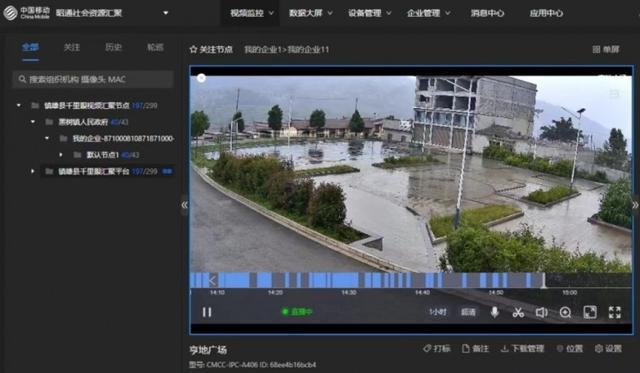
Task: Expand the 默认节点1 tree node
Action: [x=61, y=155]
